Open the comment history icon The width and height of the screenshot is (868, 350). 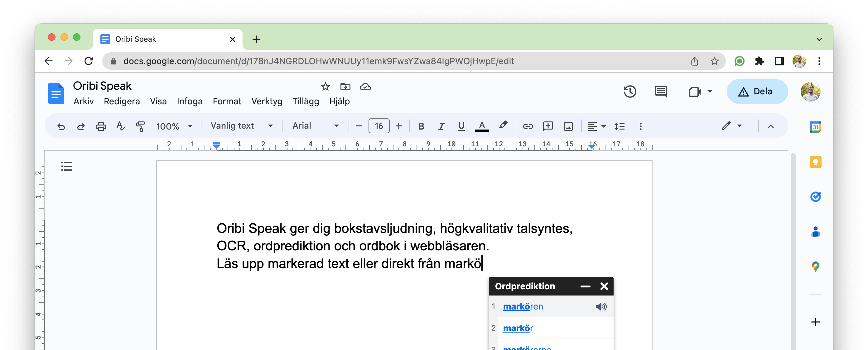pyautogui.click(x=660, y=92)
